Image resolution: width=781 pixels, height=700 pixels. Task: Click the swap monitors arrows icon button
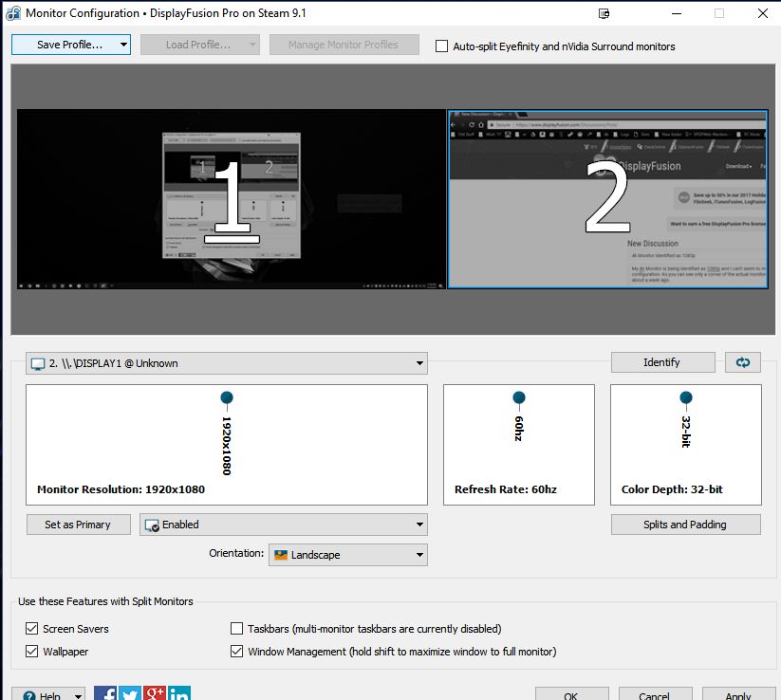pyautogui.click(x=743, y=362)
